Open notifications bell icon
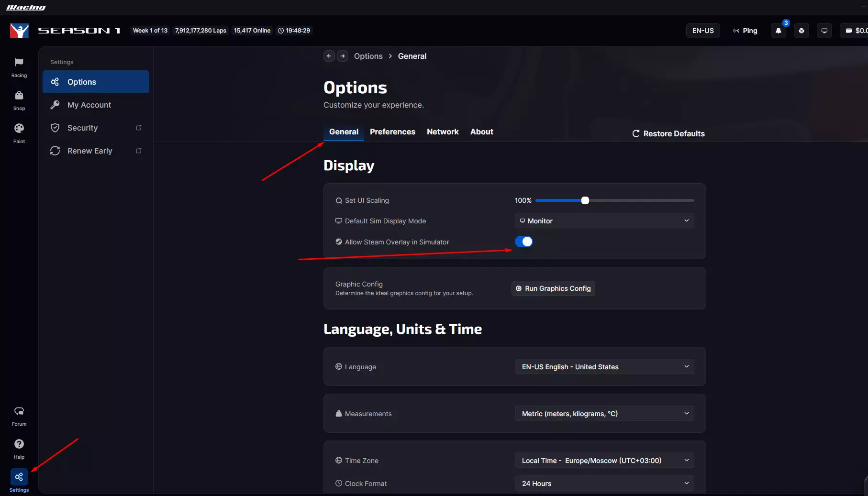 [x=779, y=31]
